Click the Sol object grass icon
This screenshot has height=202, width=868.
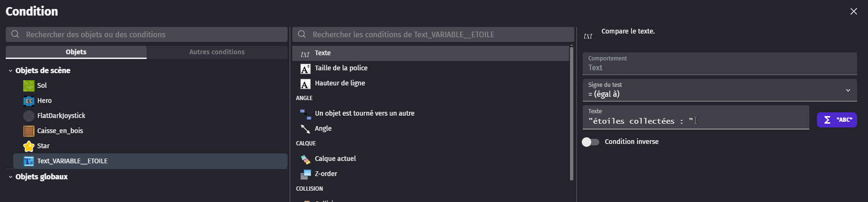click(29, 85)
